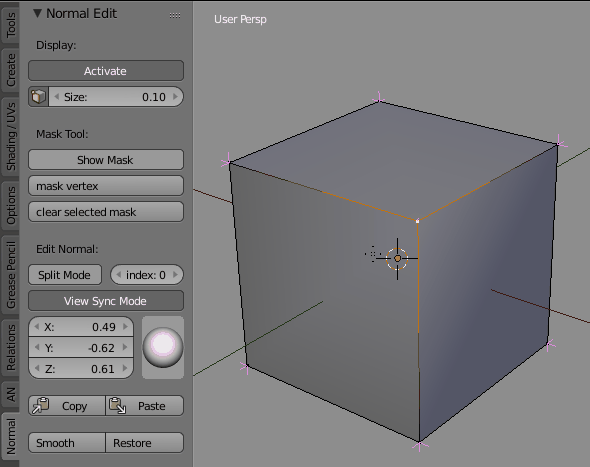Increase the index value with right arrow
Screen dimensions: 590x467
175,275
